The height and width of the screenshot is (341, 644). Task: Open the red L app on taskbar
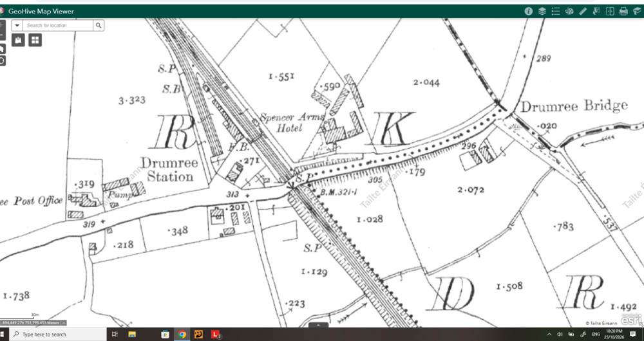pyautogui.click(x=215, y=335)
